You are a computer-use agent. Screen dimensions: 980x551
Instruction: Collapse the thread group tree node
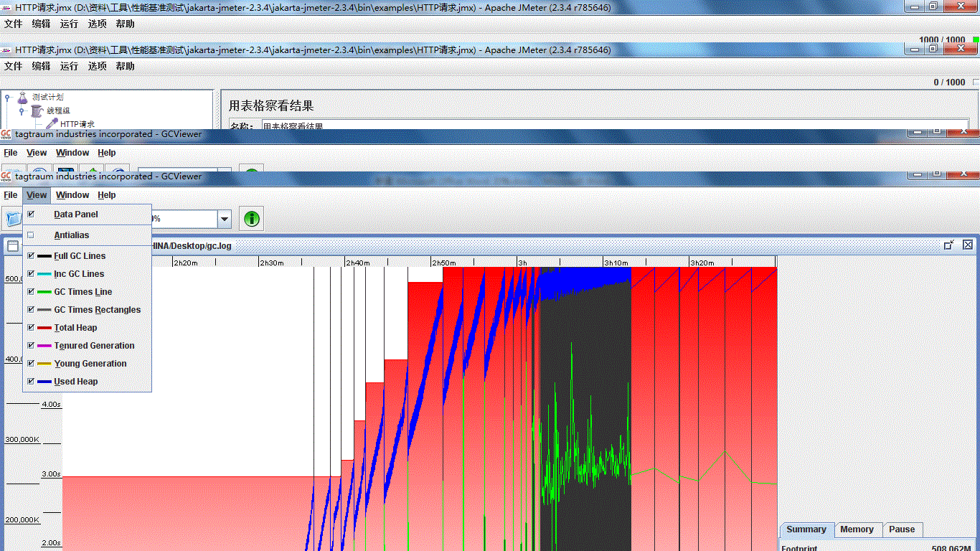coord(22,110)
